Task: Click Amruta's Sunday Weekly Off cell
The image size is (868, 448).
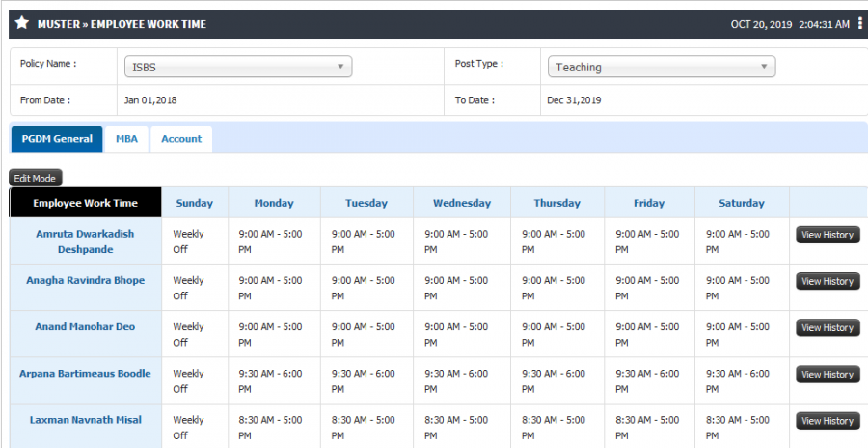Action: click(194, 241)
